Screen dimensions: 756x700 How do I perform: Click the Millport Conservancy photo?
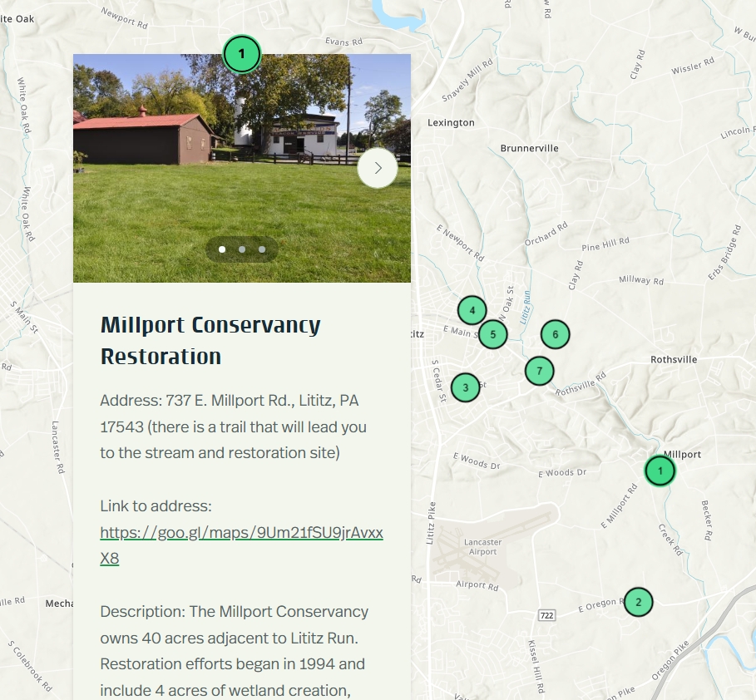pos(242,168)
